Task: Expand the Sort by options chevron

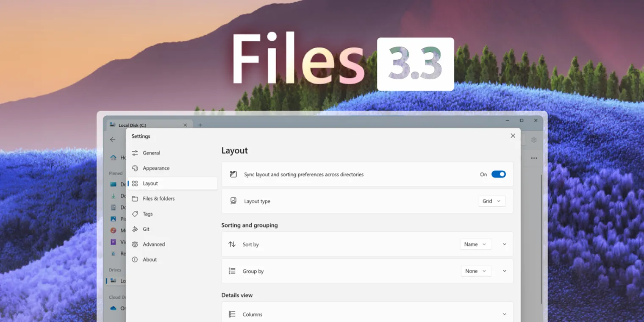Action: 504,244
